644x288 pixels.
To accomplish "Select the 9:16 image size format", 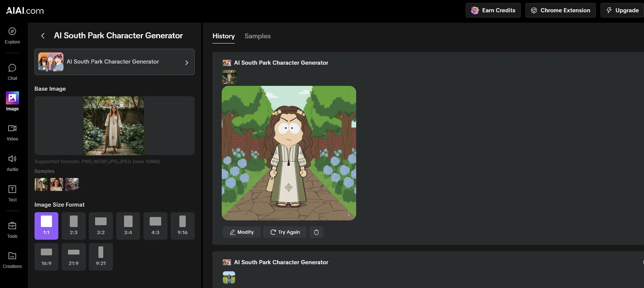I will pyautogui.click(x=182, y=226).
